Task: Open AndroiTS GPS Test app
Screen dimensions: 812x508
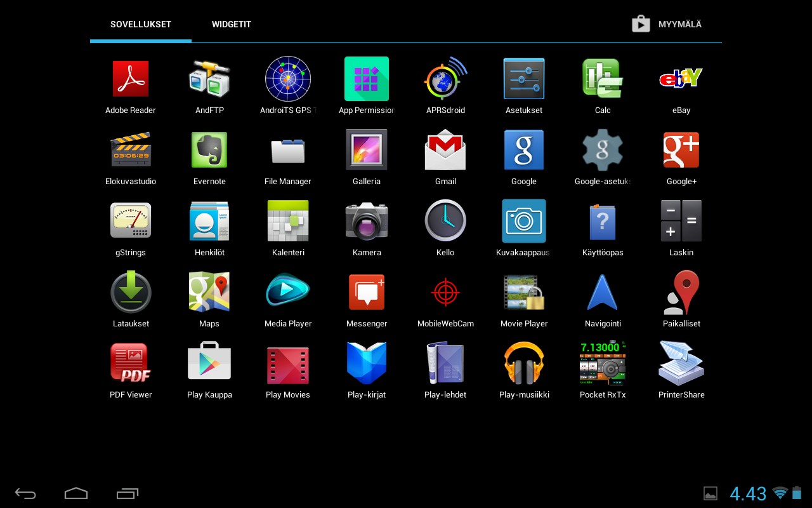Action: click(x=288, y=79)
